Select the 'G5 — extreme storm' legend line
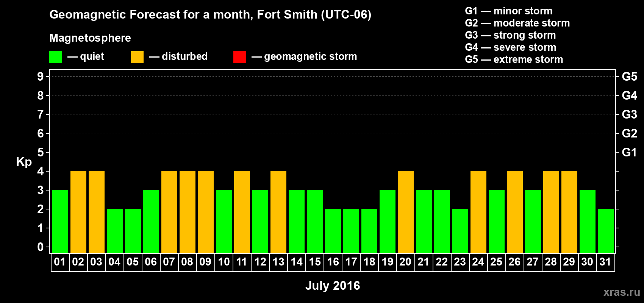This screenshot has height=303, width=644. 514,59
